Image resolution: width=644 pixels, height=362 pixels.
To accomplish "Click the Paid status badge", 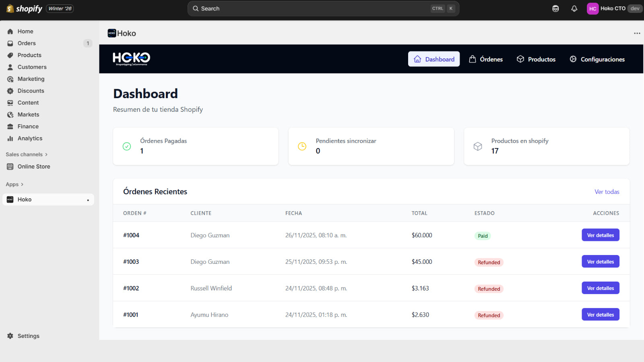I will [483, 236].
